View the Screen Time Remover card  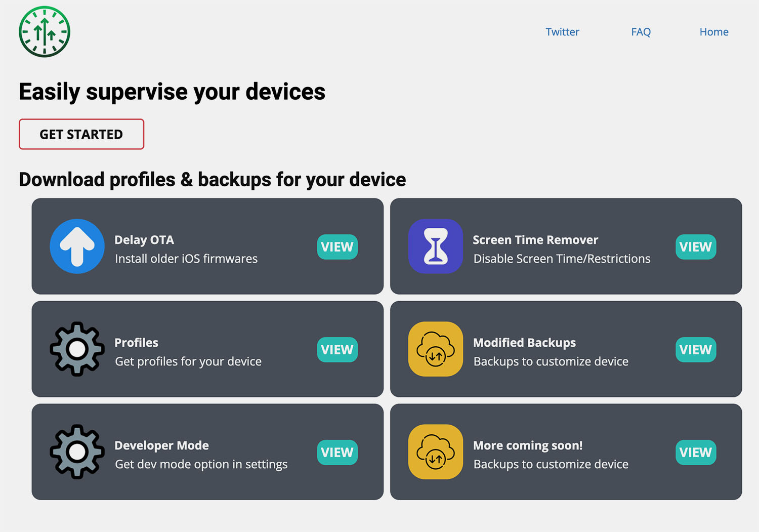(x=696, y=247)
